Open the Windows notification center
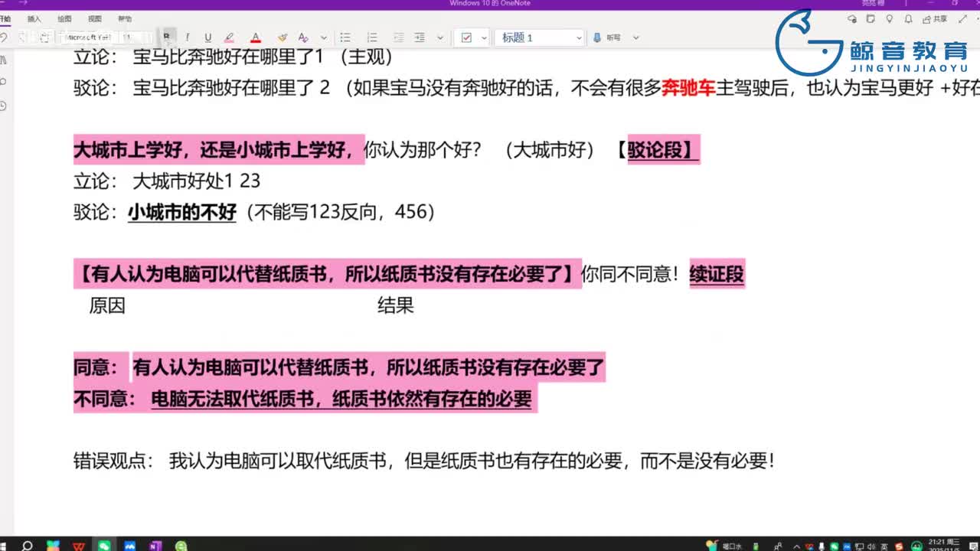Image resolution: width=980 pixels, height=551 pixels. coord(972,546)
